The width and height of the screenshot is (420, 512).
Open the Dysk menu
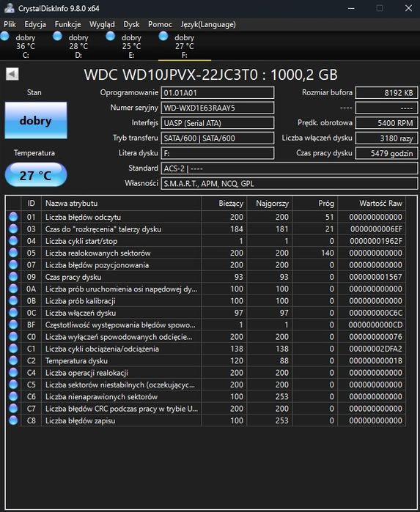coord(131,24)
